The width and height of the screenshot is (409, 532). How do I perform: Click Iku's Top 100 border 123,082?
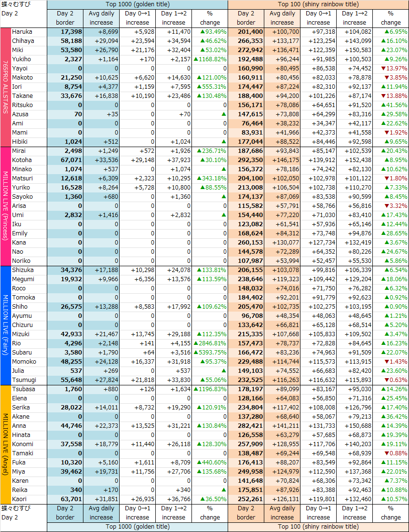click(x=246, y=224)
